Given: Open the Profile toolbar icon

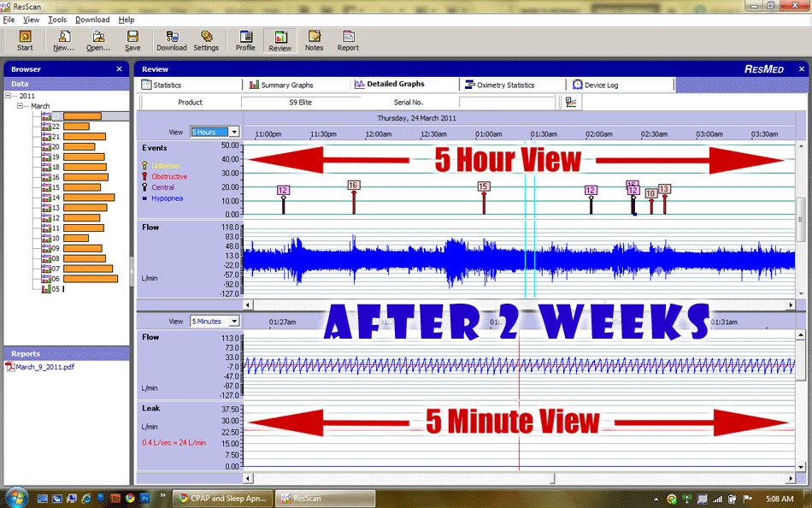Looking at the screenshot, I should coord(245,40).
